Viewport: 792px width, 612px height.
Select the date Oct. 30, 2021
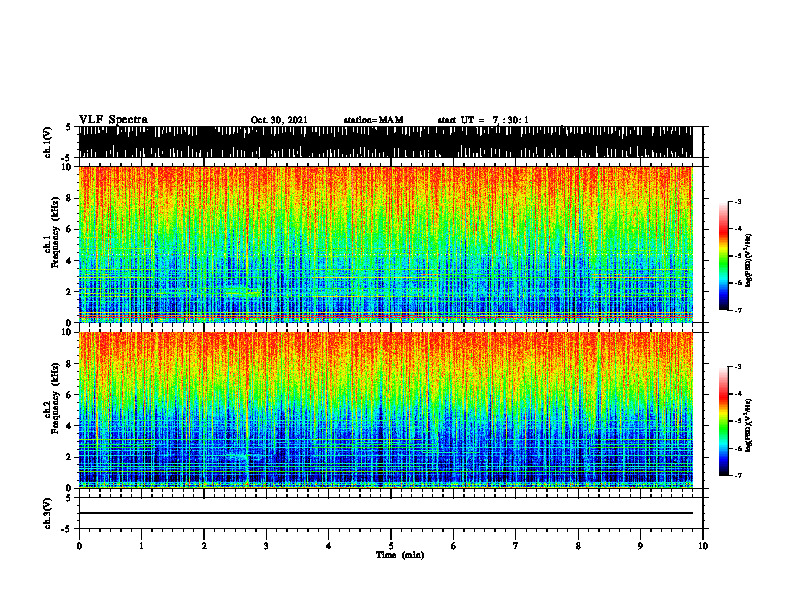pos(279,120)
